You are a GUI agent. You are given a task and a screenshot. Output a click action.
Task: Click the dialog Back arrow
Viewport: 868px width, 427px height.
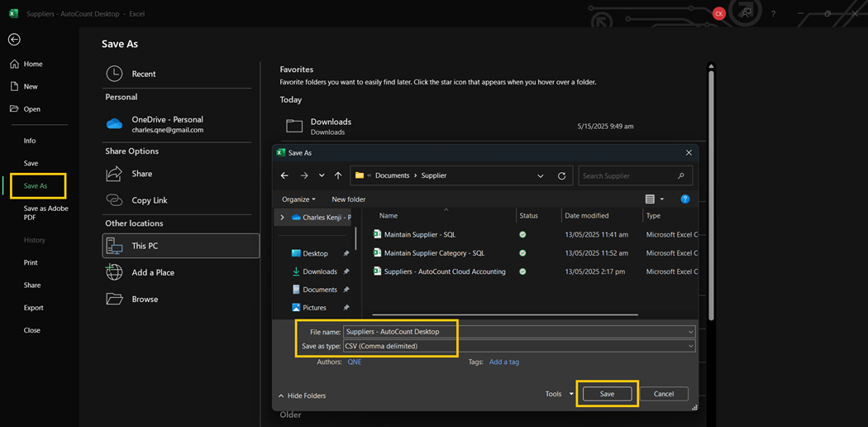click(284, 175)
